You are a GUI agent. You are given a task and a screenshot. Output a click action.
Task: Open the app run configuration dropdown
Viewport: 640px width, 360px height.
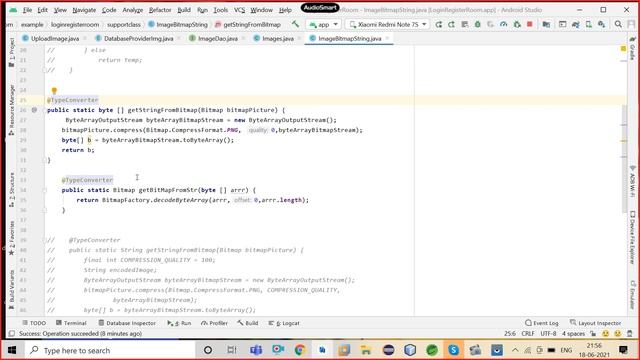(x=324, y=24)
